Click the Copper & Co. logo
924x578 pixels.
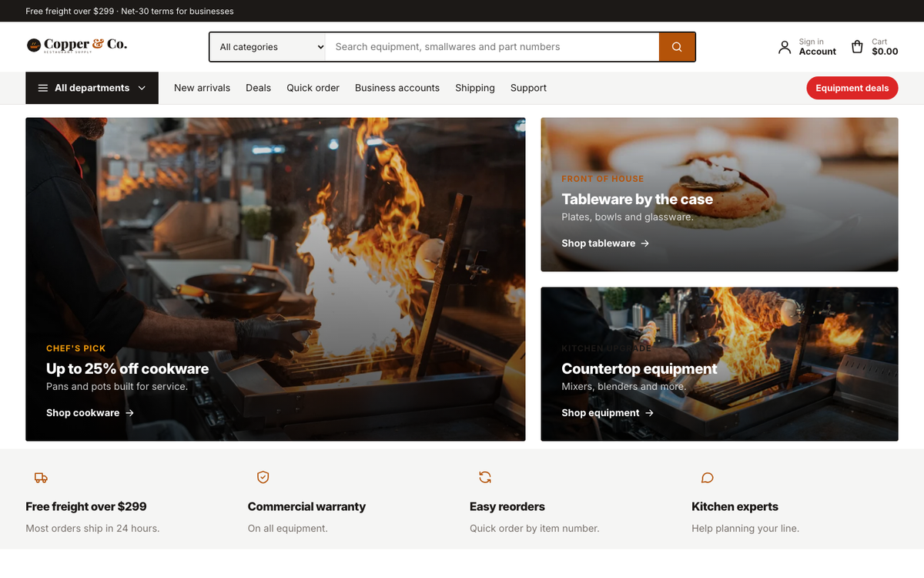[x=77, y=45]
